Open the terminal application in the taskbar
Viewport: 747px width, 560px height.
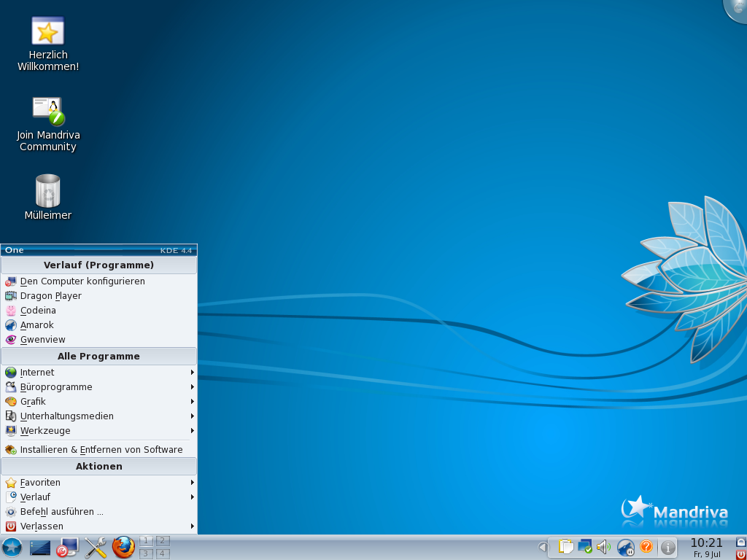pos(40,547)
